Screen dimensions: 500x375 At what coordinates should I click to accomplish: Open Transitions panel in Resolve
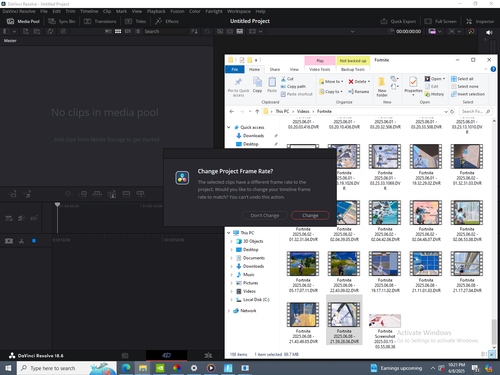click(x=100, y=21)
